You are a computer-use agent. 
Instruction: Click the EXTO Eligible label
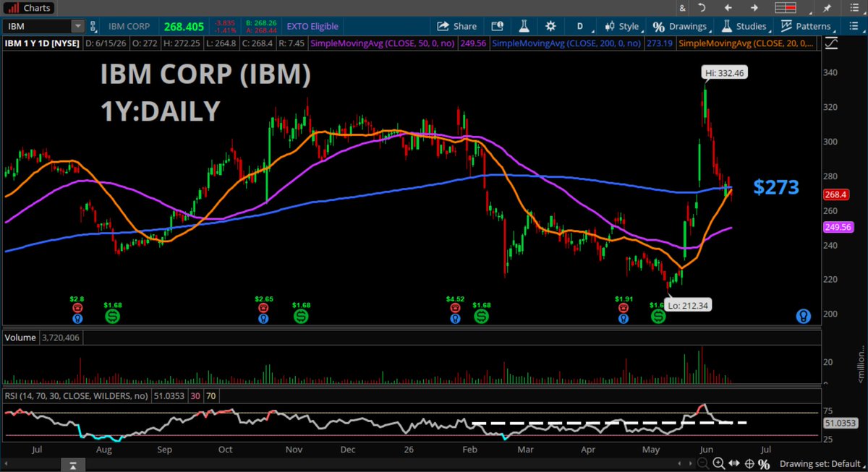pos(312,26)
